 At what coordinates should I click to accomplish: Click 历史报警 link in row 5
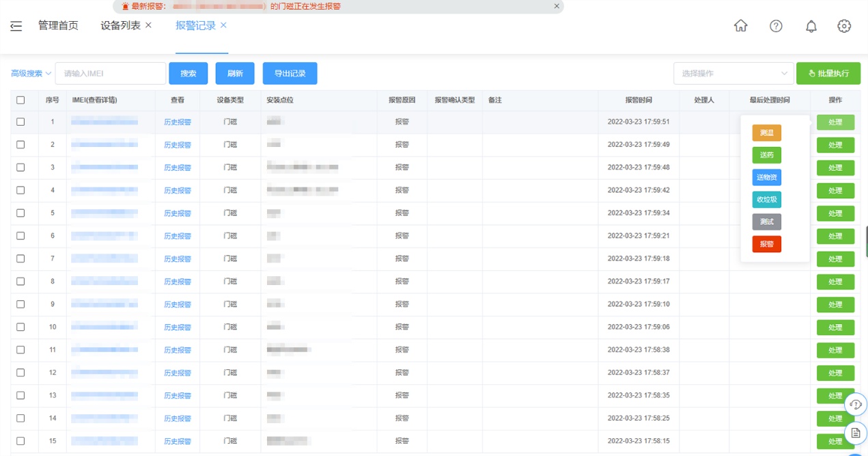coord(178,213)
